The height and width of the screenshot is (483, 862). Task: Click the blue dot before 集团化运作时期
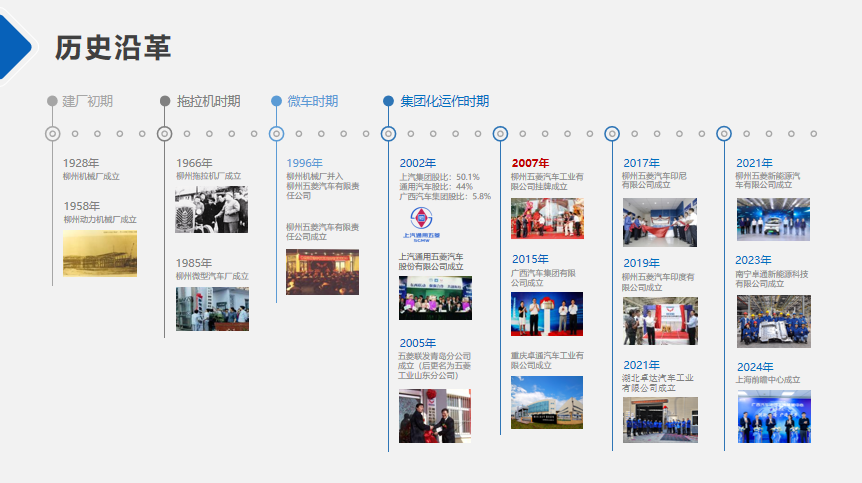pyautogui.click(x=389, y=101)
